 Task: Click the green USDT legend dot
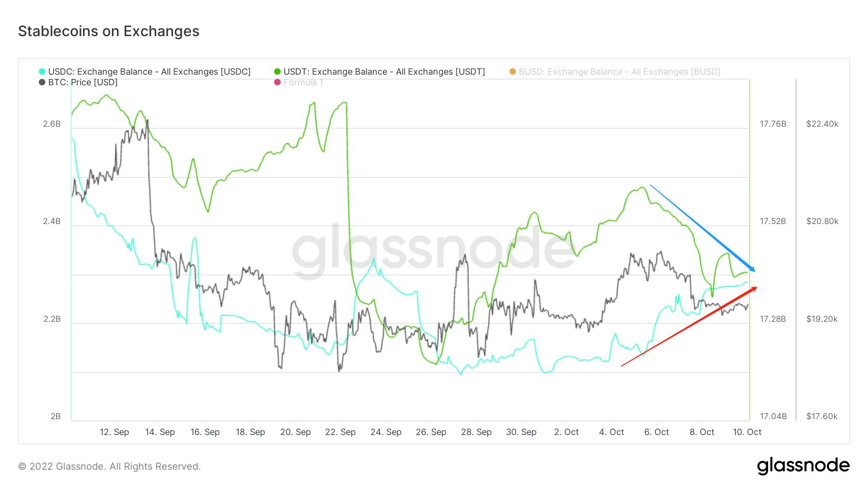277,72
